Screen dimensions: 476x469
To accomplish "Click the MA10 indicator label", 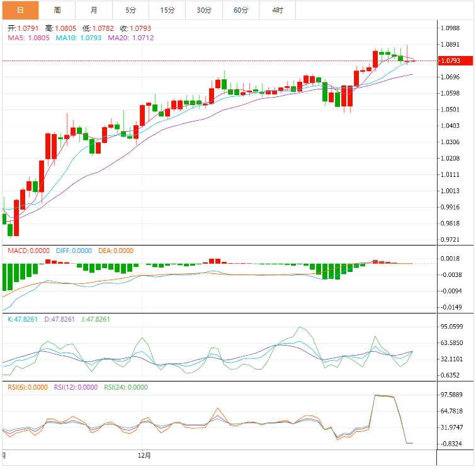I will point(78,38).
